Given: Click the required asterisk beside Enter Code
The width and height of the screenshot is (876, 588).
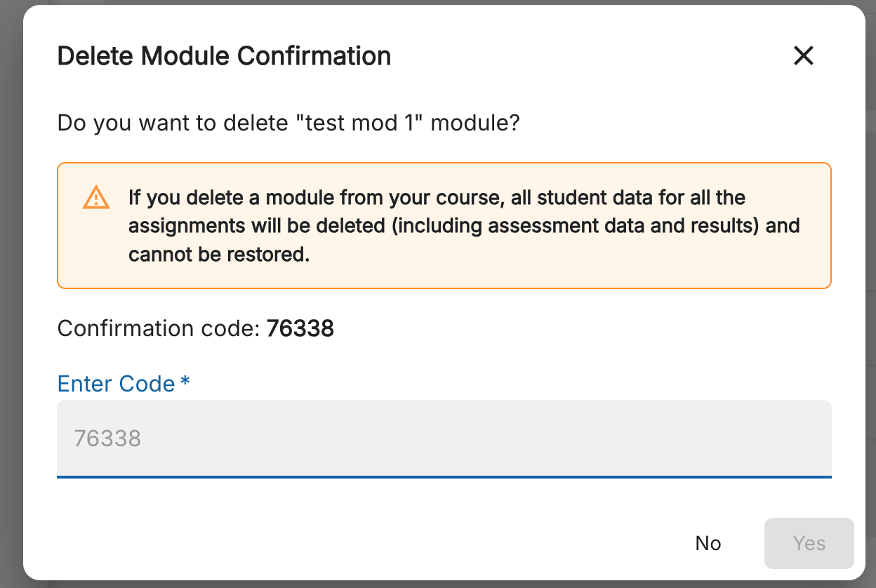Looking at the screenshot, I should pos(185,382).
